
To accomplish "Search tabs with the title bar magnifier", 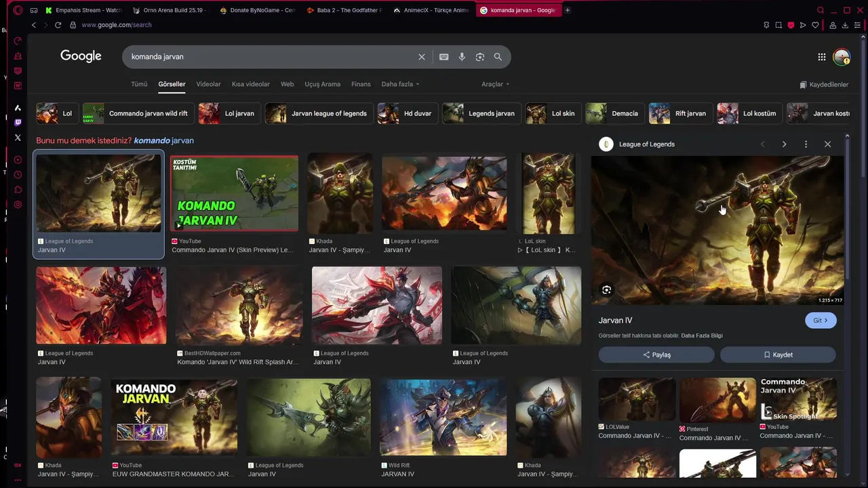I will click(821, 10).
